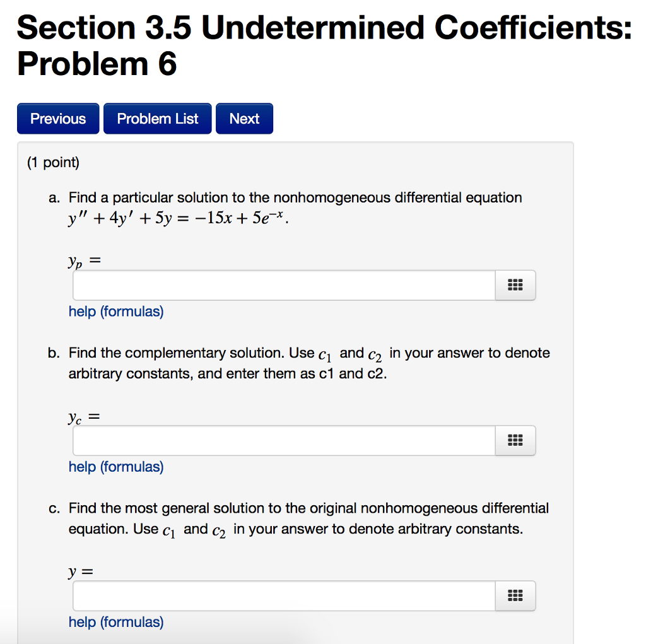Image resolution: width=646 pixels, height=644 pixels.
Task: Click the y answer input box
Action: pos(283,595)
